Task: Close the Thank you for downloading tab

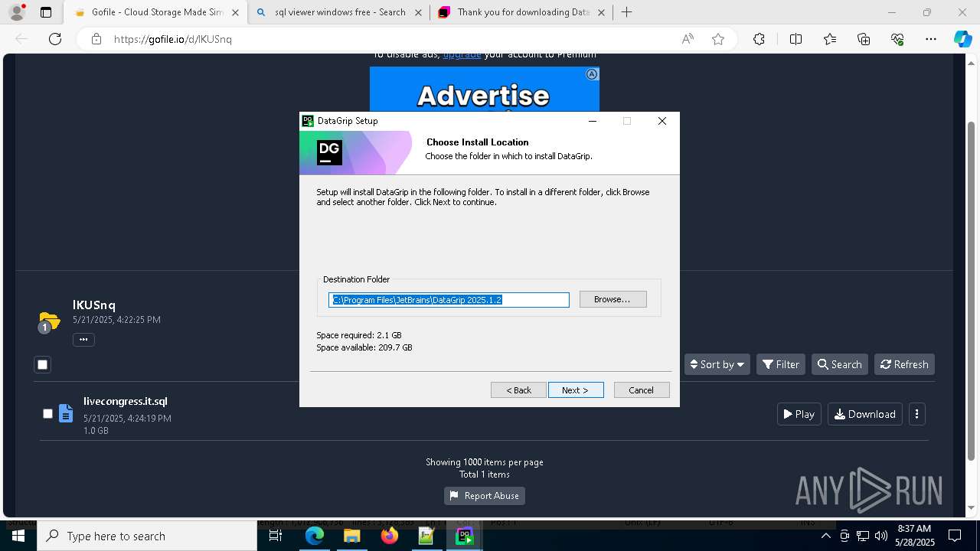Action: [x=601, y=12]
